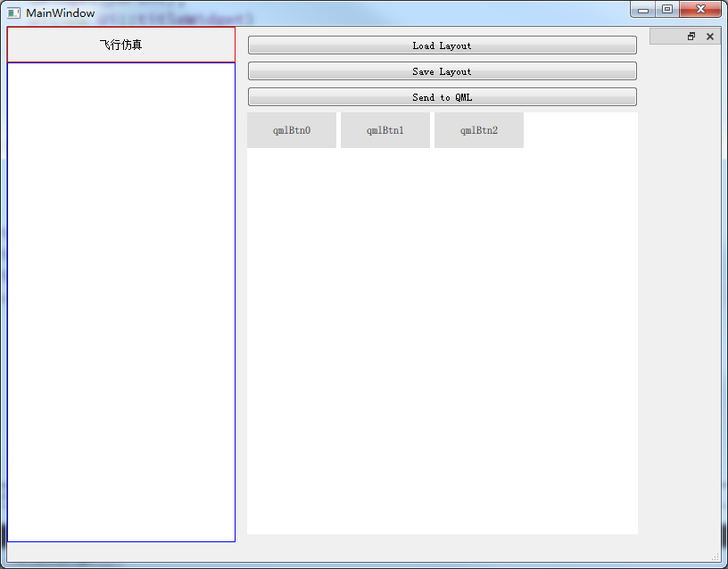728x569 pixels.
Task: Open the system menu via title bar icon
Action: [x=12, y=12]
